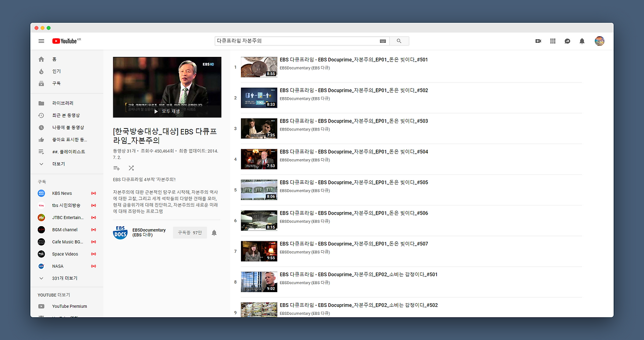Viewport: 644px width, 340px height.
Task: Open video title EP01_돈은 빚이다_#503
Action: click(354, 121)
